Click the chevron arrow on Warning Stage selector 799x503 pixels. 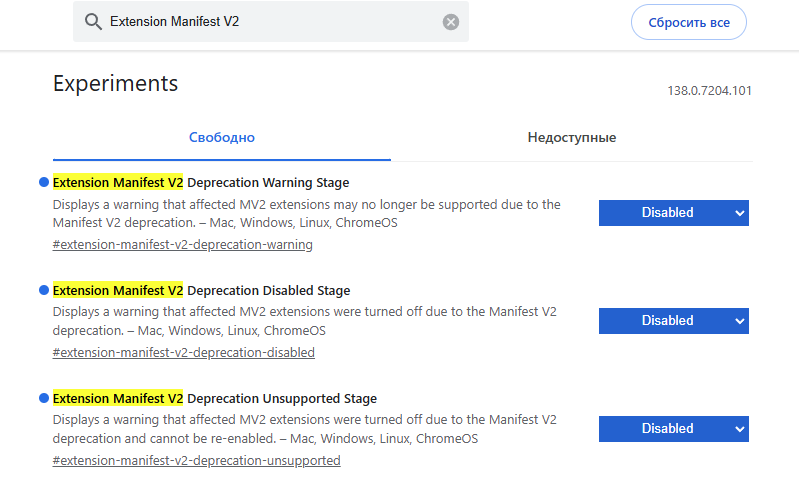[740, 214]
